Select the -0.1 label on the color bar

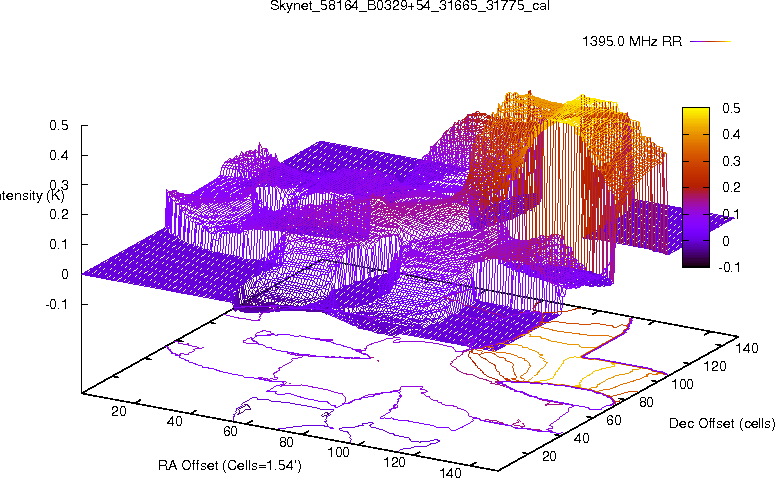[x=729, y=267]
